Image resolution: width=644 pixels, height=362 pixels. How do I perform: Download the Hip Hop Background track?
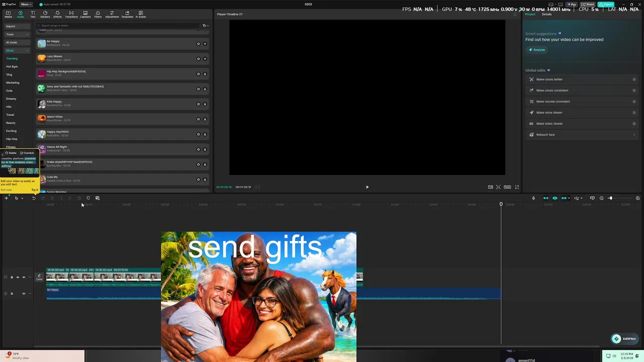point(205,74)
